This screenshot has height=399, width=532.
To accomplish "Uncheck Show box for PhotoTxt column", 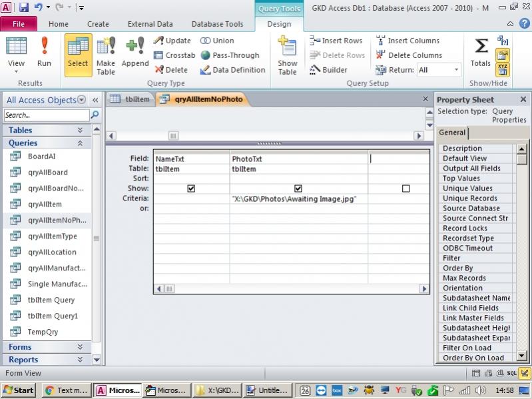I will [298, 189].
